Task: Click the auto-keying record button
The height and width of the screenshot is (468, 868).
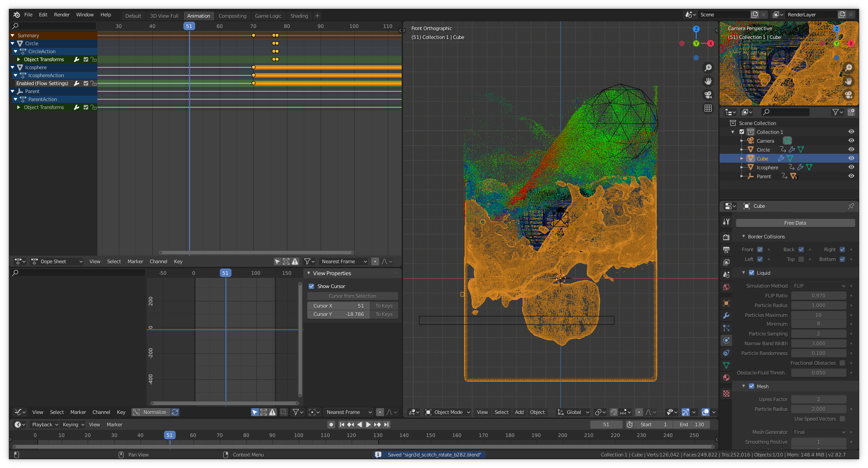Action: 331,425
